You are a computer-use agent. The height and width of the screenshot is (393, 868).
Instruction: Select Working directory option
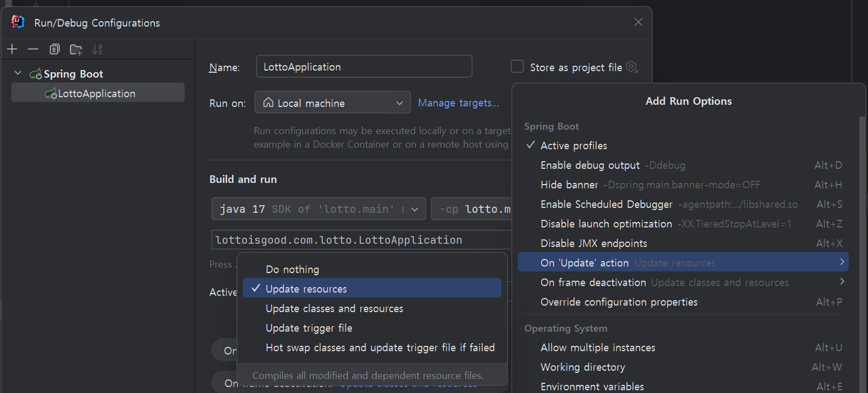tap(683, 367)
